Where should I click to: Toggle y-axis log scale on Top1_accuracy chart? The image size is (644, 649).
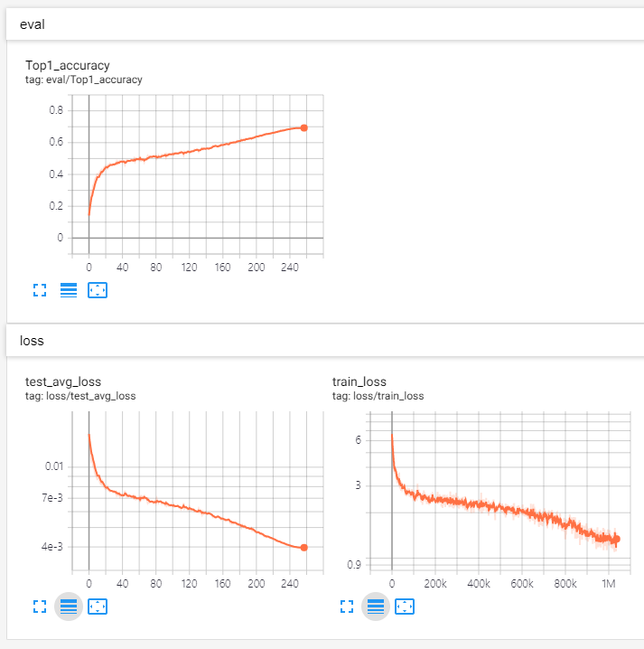69,290
